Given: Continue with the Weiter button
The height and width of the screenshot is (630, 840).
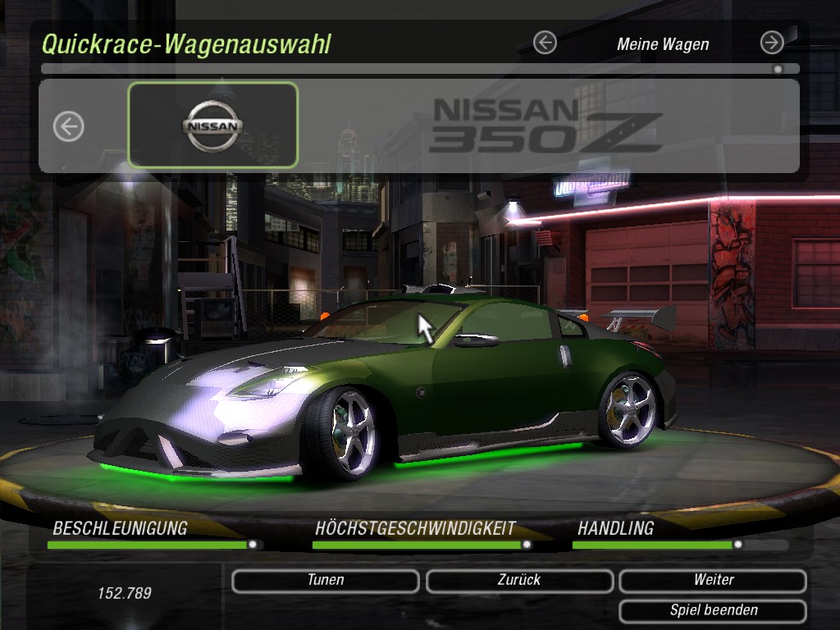Looking at the screenshot, I should [x=713, y=581].
